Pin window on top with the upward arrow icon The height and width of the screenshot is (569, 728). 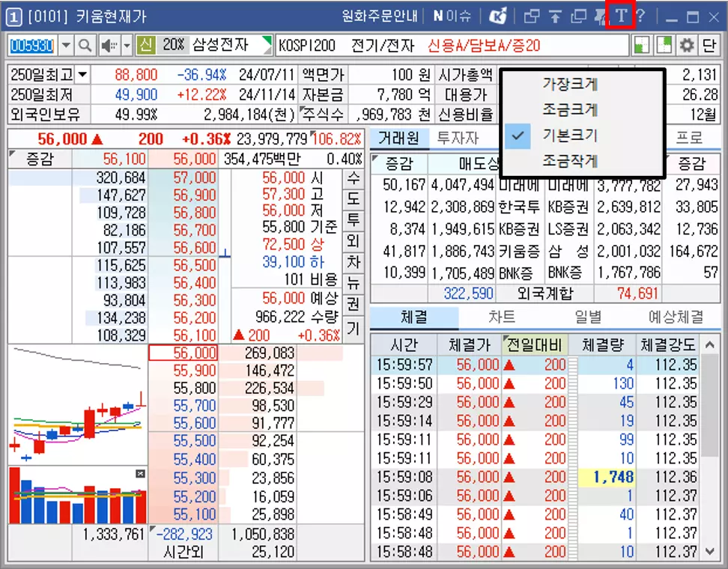(x=555, y=16)
